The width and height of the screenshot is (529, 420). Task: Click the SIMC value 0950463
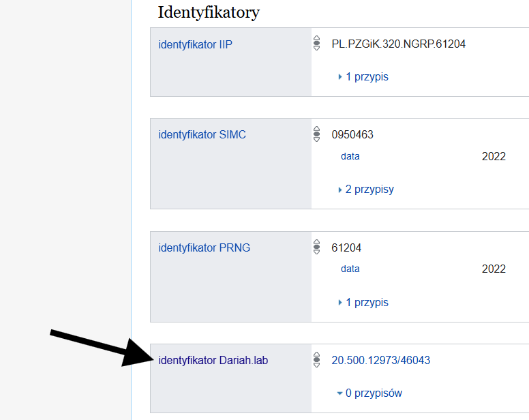coord(352,135)
